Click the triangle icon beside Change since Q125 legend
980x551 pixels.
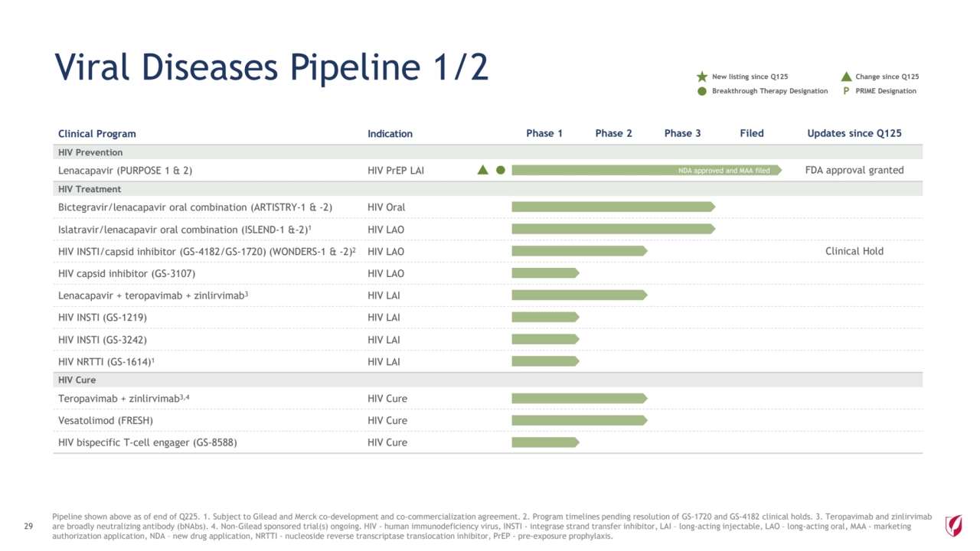click(x=846, y=77)
